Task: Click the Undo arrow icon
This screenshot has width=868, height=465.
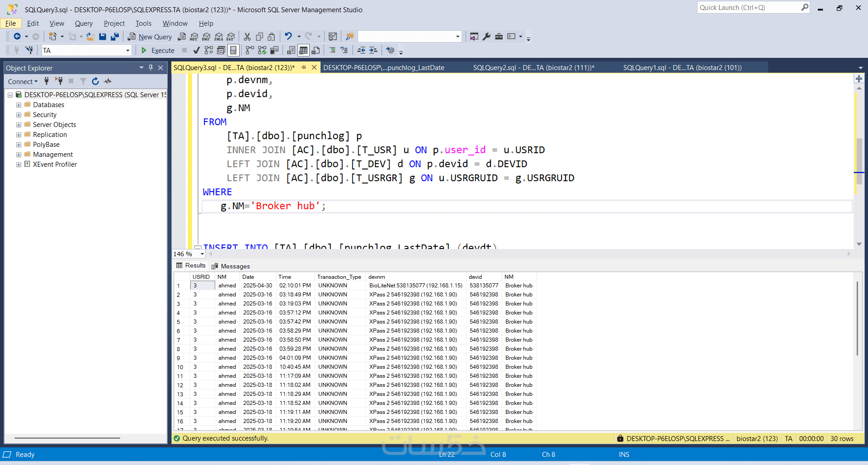Action: point(288,37)
